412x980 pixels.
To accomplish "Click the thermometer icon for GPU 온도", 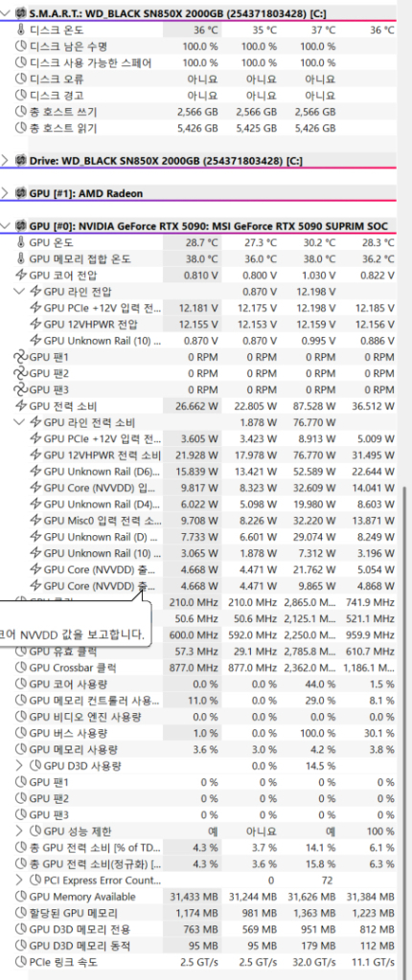I will pyautogui.click(x=20, y=242).
